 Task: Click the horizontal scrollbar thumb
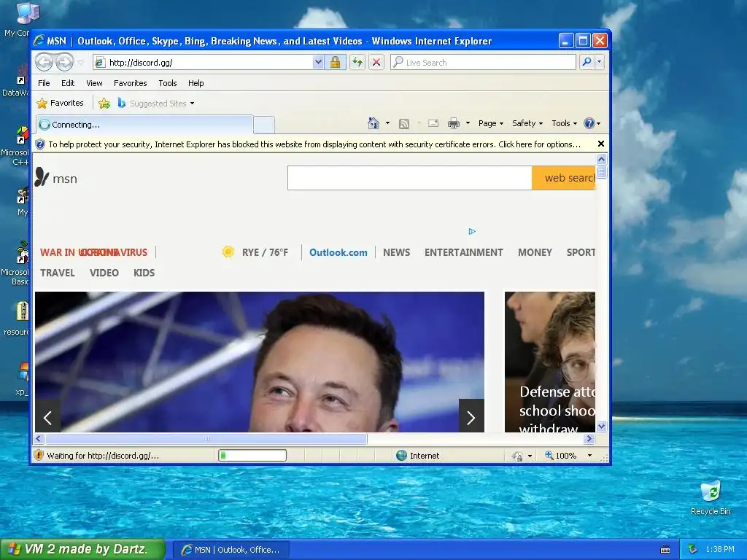[206, 438]
